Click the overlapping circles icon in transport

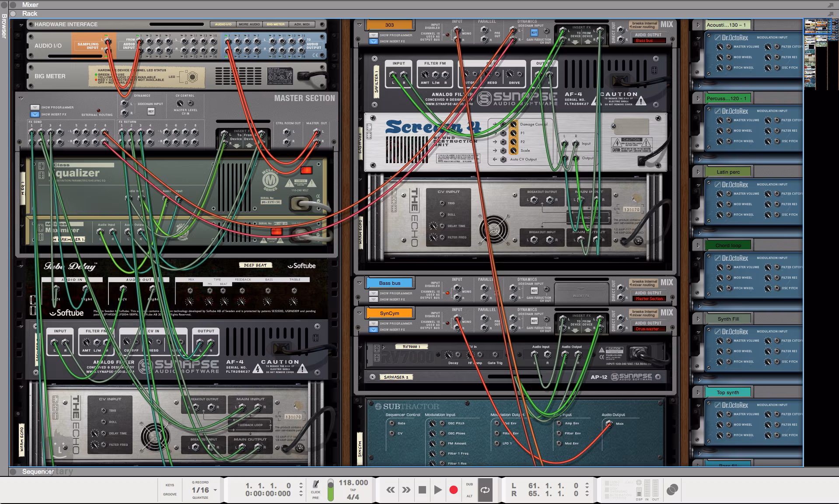coord(672,490)
